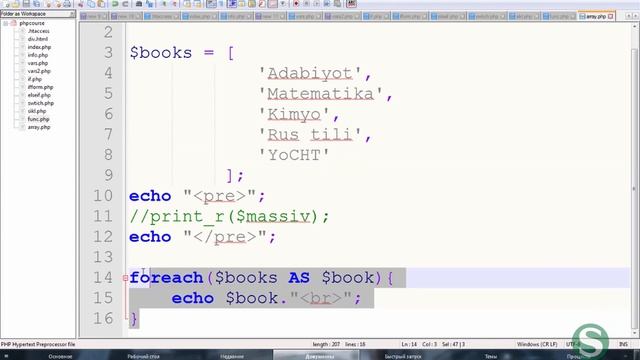The width and height of the screenshot is (640, 360).
Task: Click the Open file toolbar icon
Action: point(16,4)
